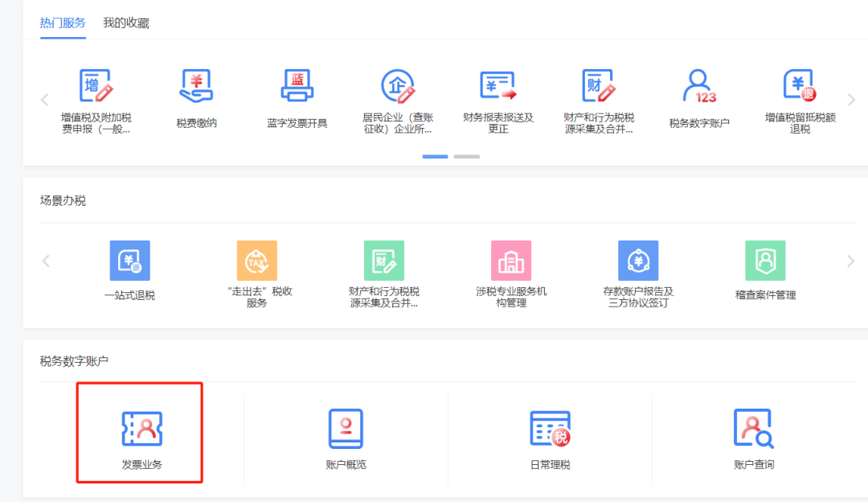Open the 稽查案件管理 icon
The image size is (868, 502).
click(x=764, y=260)
